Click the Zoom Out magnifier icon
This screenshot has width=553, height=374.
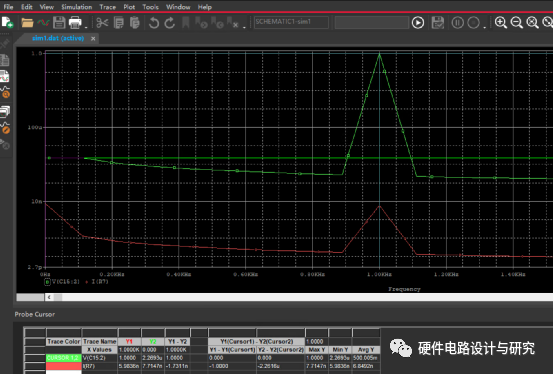517,23
